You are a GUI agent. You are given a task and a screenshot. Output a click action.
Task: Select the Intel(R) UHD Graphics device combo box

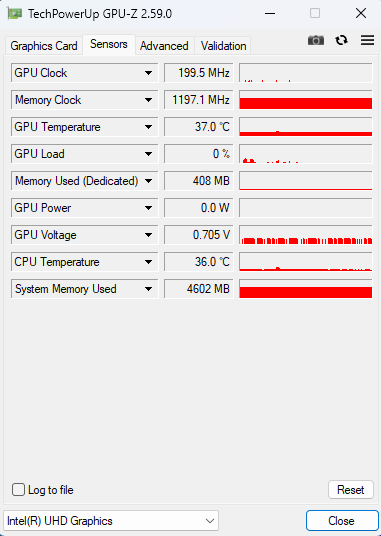[x=111, y=521]
